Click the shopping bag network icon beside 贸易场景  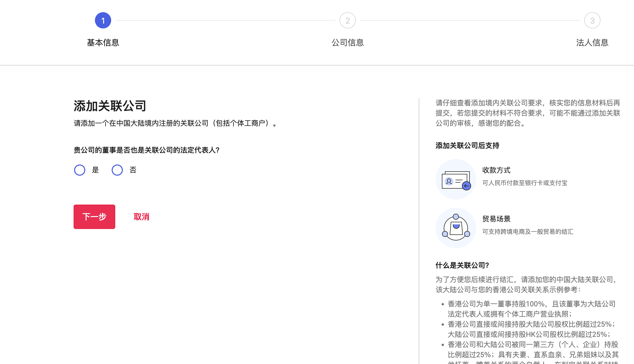coord(456,227)
